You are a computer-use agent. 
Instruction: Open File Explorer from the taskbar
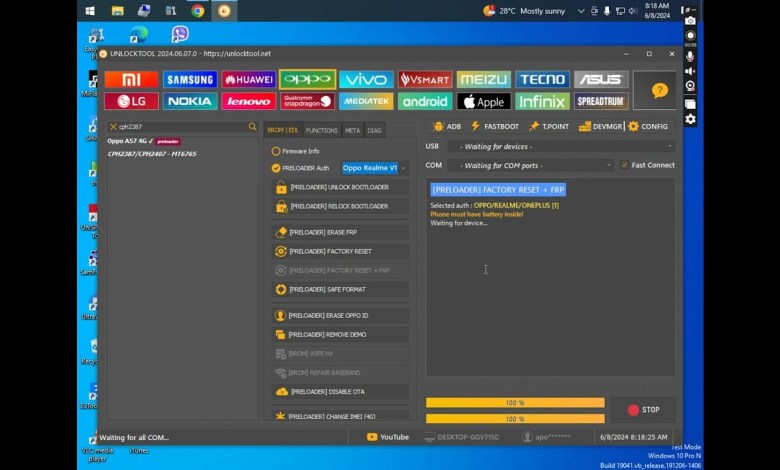coord(117,10)
